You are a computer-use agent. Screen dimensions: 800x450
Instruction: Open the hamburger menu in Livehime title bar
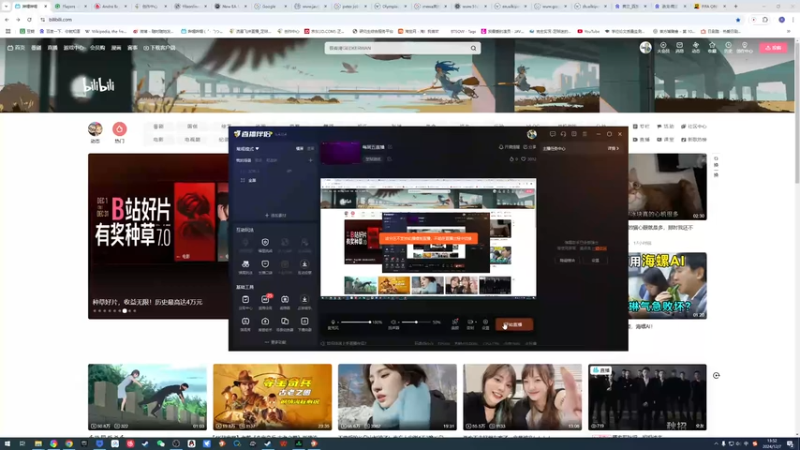(585, 134)
